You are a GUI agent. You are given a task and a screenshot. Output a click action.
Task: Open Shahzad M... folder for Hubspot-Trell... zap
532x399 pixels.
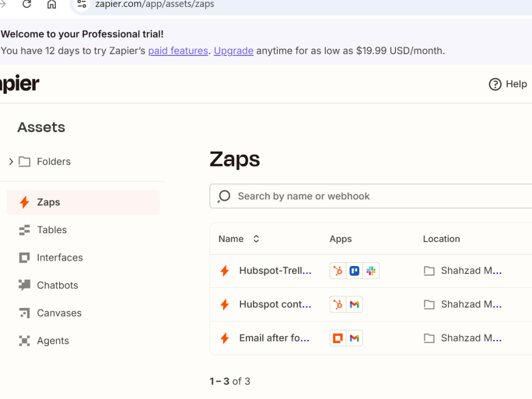471,271
